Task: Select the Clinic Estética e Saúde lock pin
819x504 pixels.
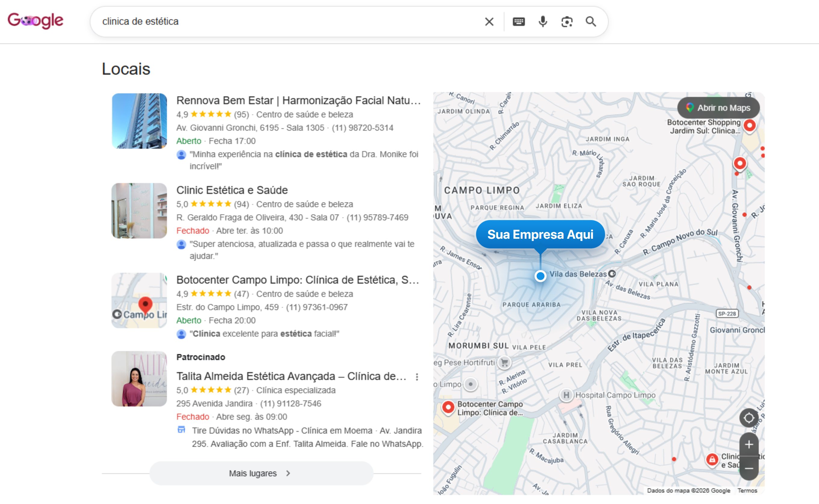Action: 712,460
